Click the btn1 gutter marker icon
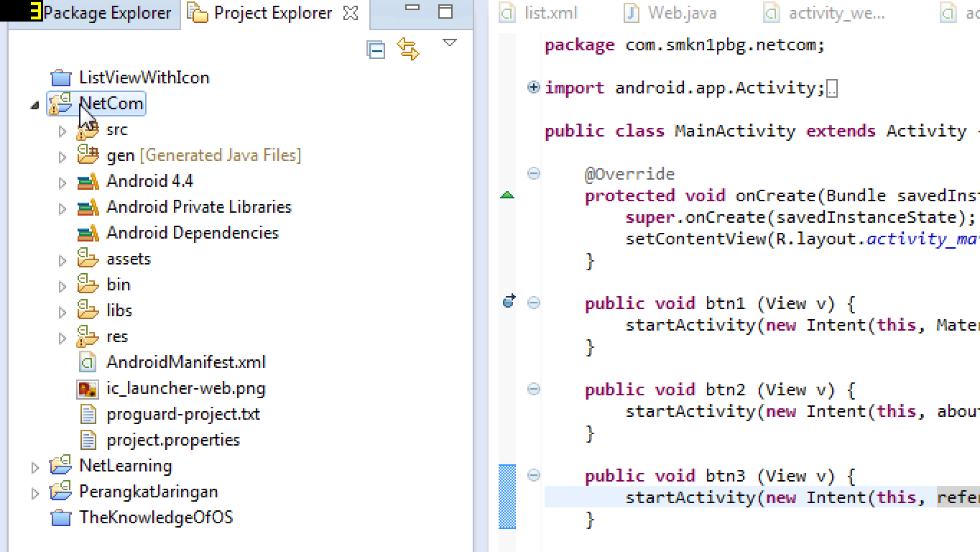 (509, 301)
